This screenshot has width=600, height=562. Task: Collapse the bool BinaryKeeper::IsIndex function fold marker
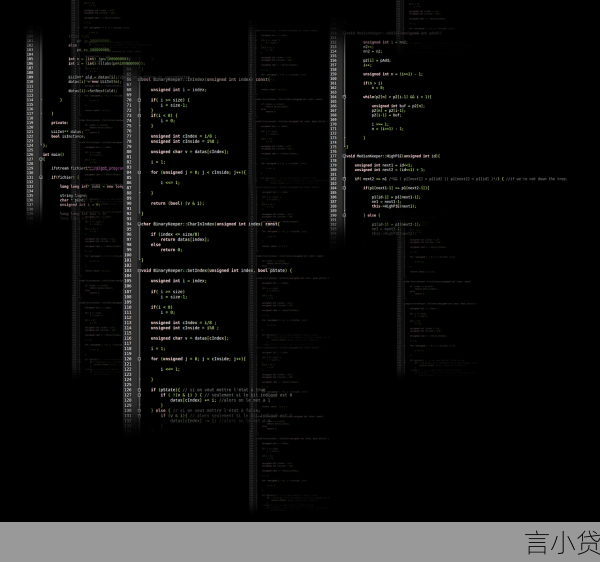[x=139, y=79]
